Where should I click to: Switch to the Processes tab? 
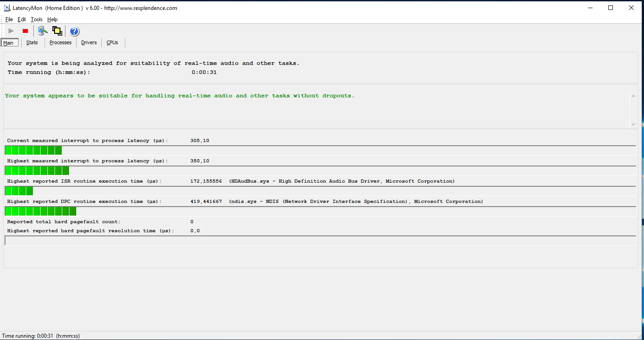click(x=60, y=43)
